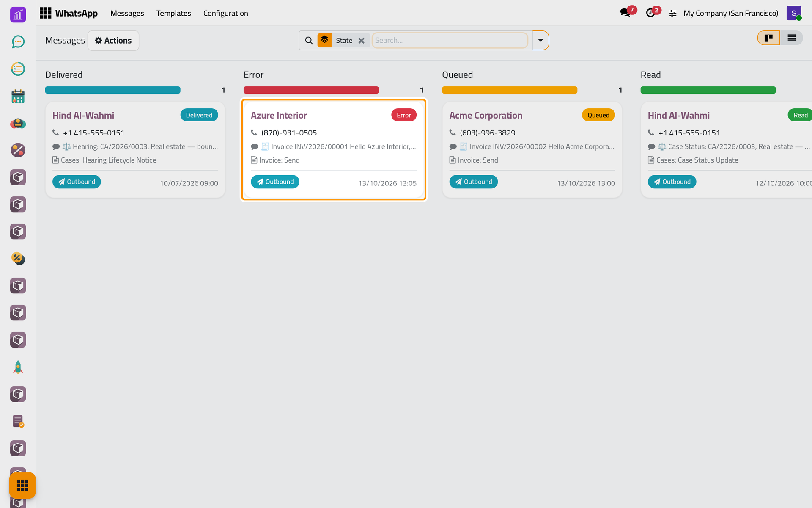Click 'Cases: Hearing Lifecycle Notice' text

tap(108, 160)
